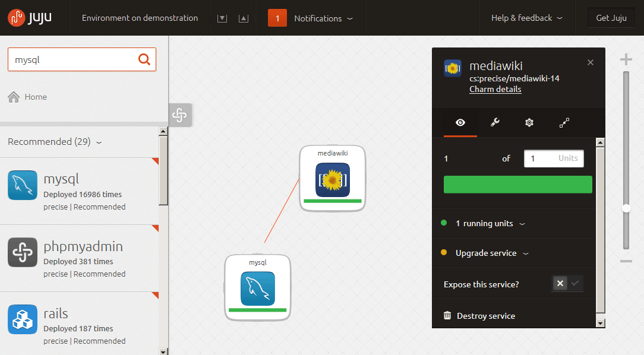Click the mediawiki title in inspector header
Image resolution: width=644 pixels, height=355 pixels.
pos(496,66)
